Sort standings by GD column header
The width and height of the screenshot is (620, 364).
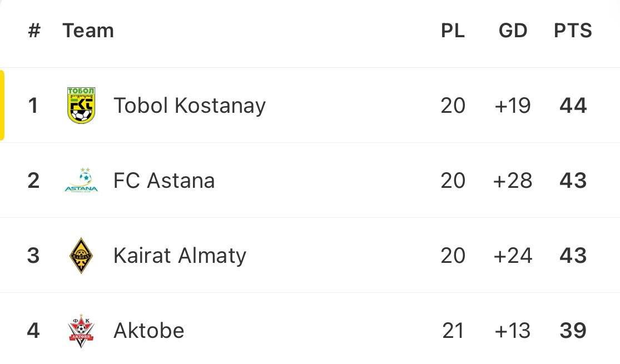513,31
